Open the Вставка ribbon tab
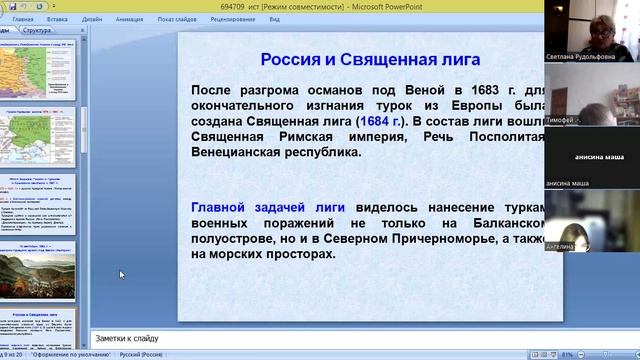 (57, 19)
